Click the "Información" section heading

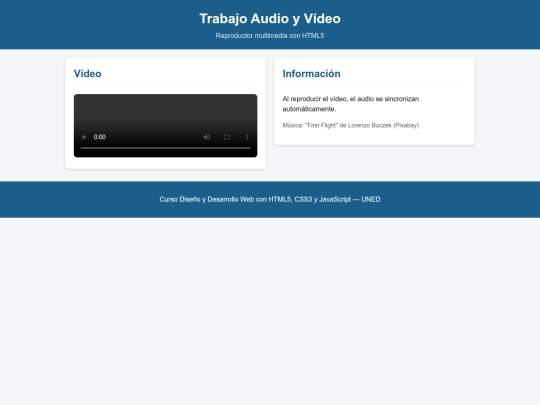[x=311, y=74]
